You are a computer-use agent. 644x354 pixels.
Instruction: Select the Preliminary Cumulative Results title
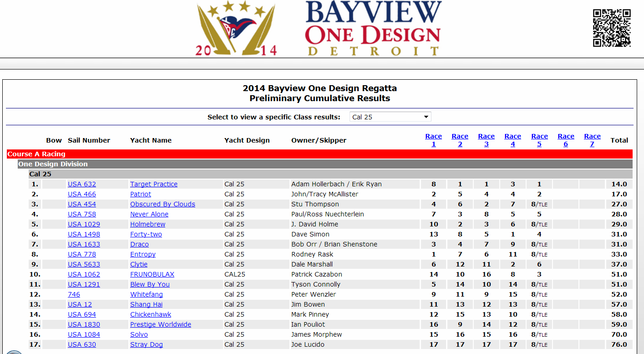[x=319, y=98]
